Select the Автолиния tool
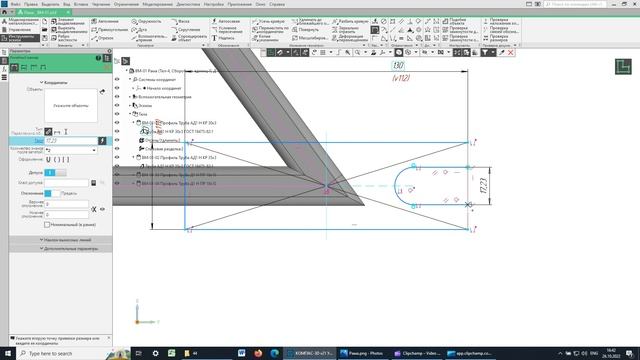The width and height of the screenshot is (640, 360). tap(105, 21)
